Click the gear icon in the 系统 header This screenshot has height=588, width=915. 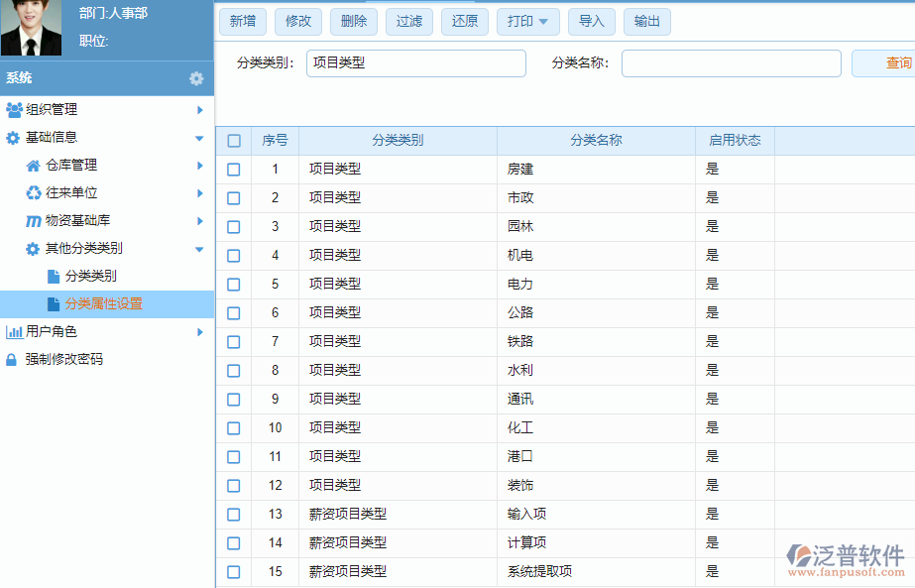(x=196, y=77)
